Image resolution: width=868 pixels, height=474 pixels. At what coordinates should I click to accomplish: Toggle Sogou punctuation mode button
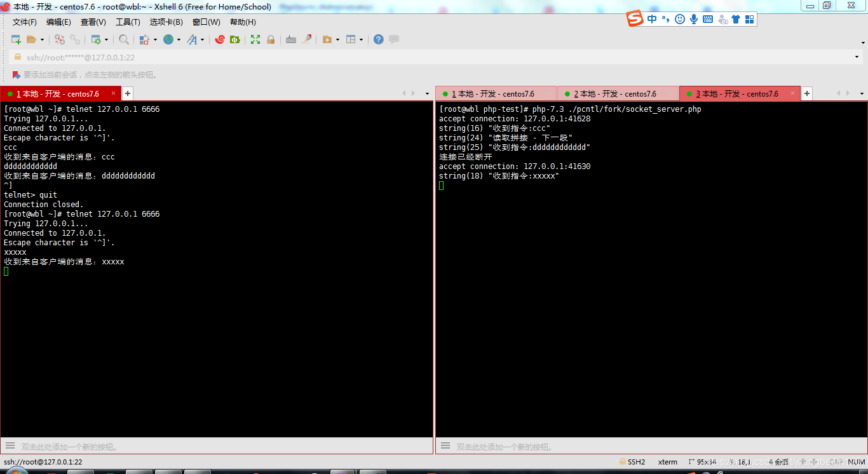666,19
